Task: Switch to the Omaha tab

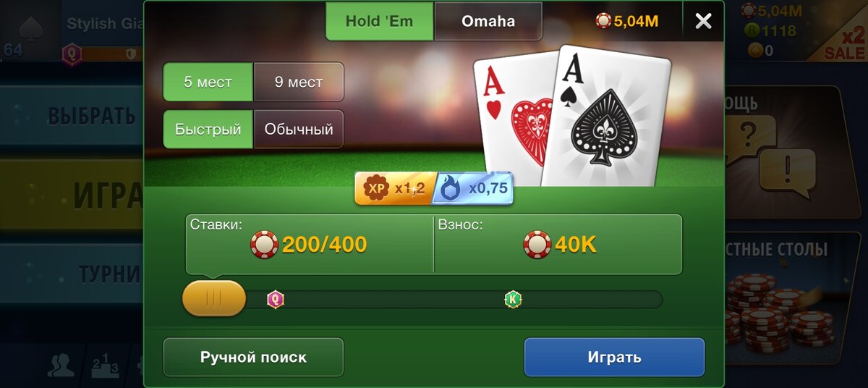Action: pyautogui.click(x=488, y=21)
